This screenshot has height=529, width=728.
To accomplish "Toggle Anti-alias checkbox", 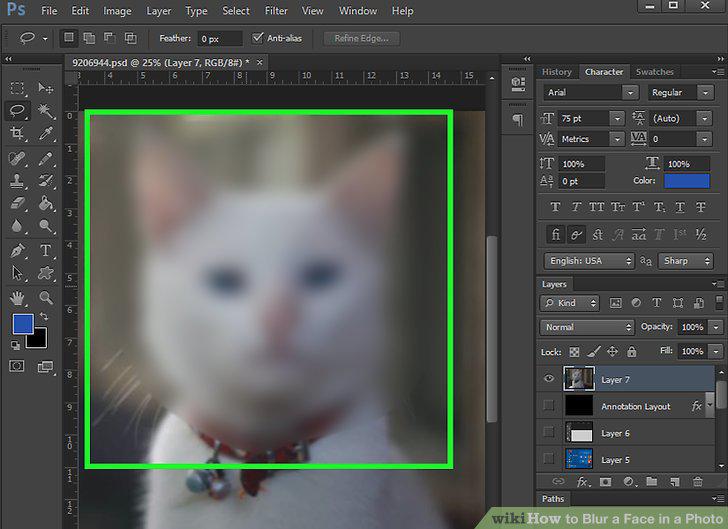I will [x=258, y=38].
